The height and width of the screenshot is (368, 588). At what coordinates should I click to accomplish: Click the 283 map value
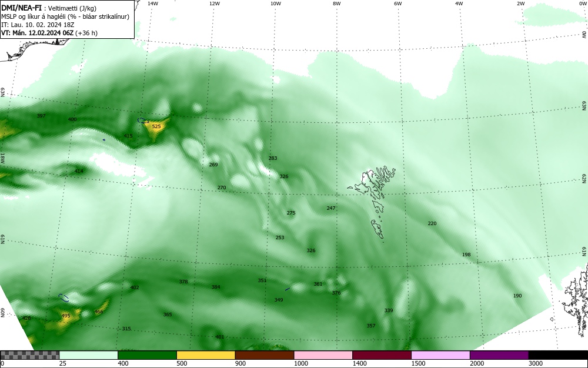[273, 158]
